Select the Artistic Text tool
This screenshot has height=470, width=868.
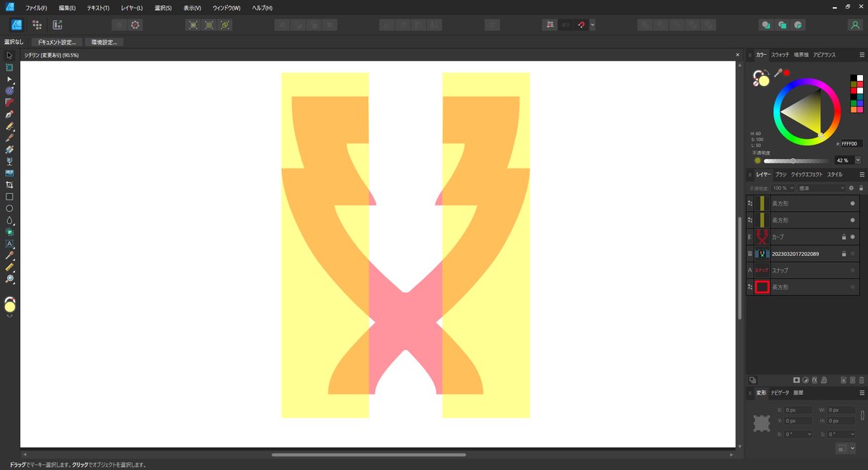(x=9, y=244)
